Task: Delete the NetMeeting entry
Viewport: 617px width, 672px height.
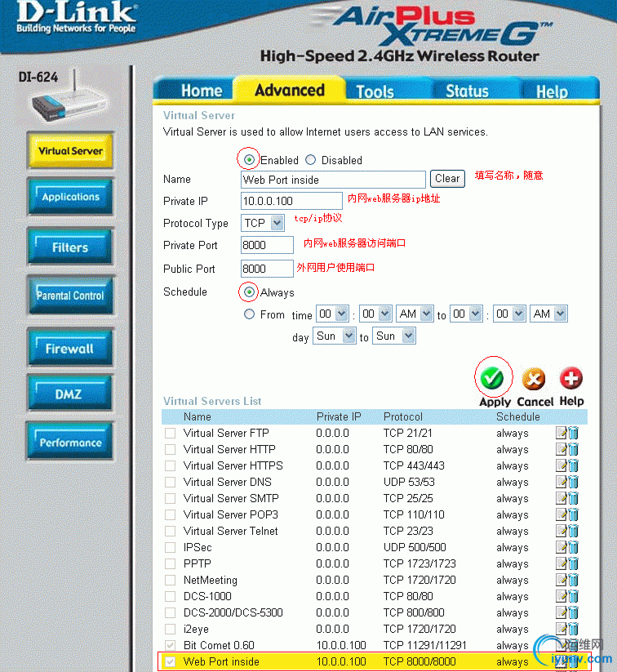Action: [x=573, y=580]
